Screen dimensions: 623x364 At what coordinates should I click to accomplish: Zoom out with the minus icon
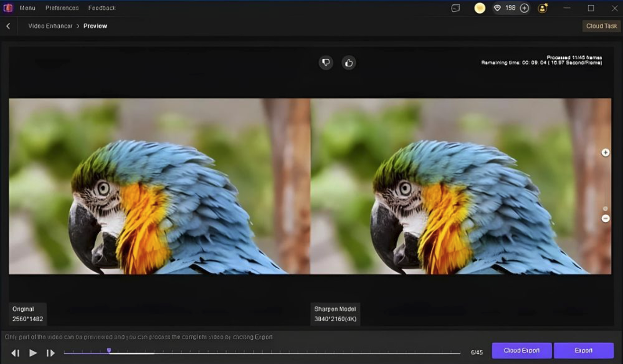pos(605,218)
